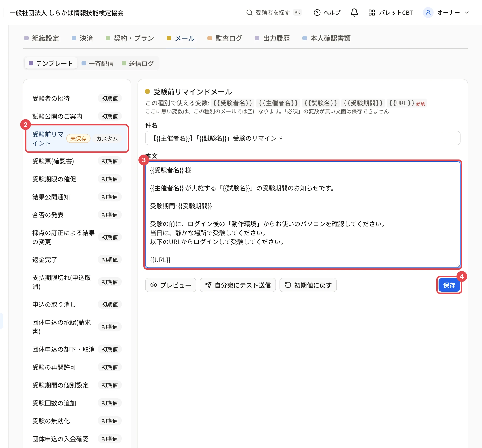
Task: Click the paper plane test-send icon
Action: pos(208,285)
